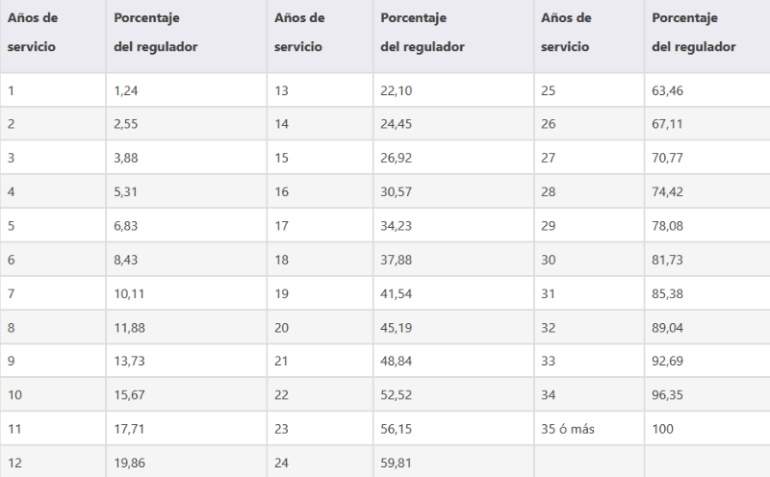Select the cell with 81,73
Image resolution: width=770 pixels, height=477 pixels.
[707, 259]
